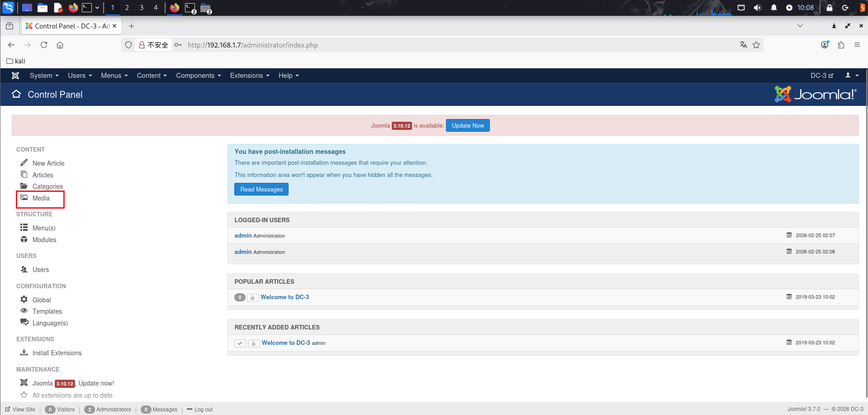
Task: Click the Control Panel home icon
Action: [x=16, y=94]
